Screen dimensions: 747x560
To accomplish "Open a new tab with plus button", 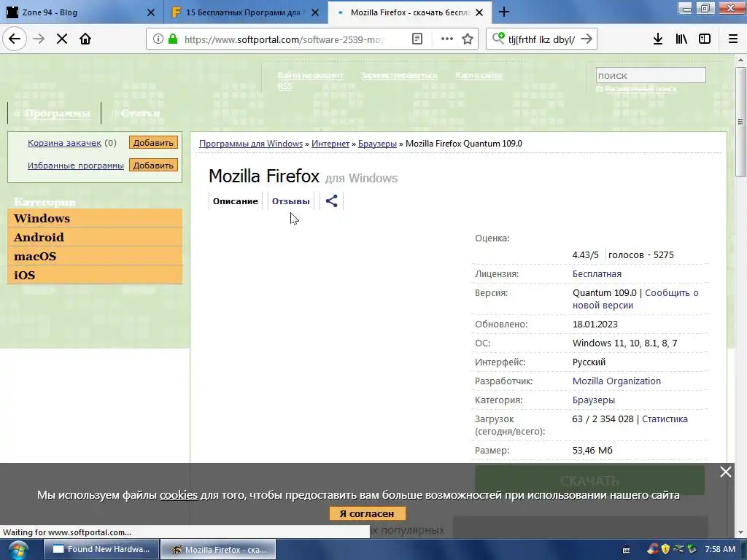I will pyautogui.click(x=504, y=12).
